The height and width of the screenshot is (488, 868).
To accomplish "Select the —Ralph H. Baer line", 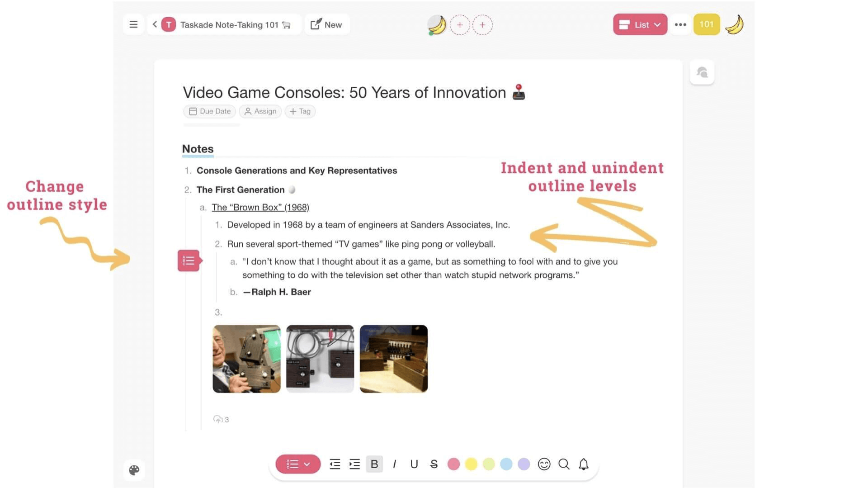I will [x=277, y=292].
